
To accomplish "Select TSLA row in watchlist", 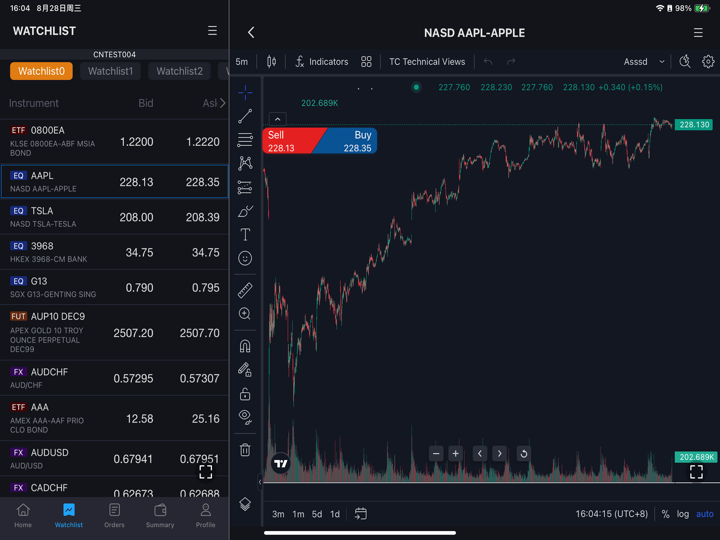I will coord(114,217).
